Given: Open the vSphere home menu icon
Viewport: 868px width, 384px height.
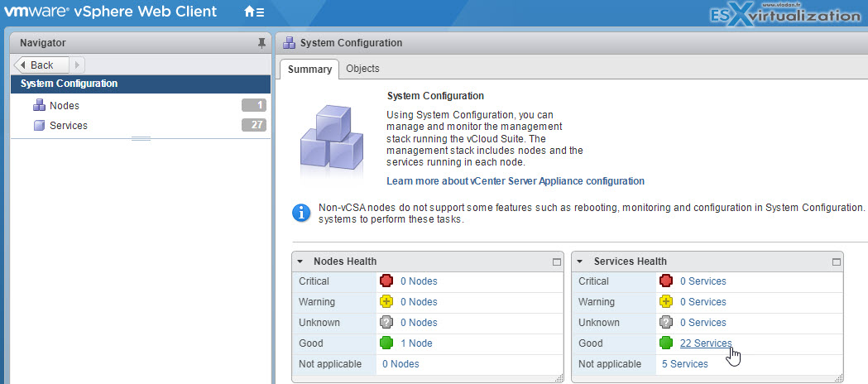Looking at the screenshot, I should pyautogui.click(x=254, y=11).
